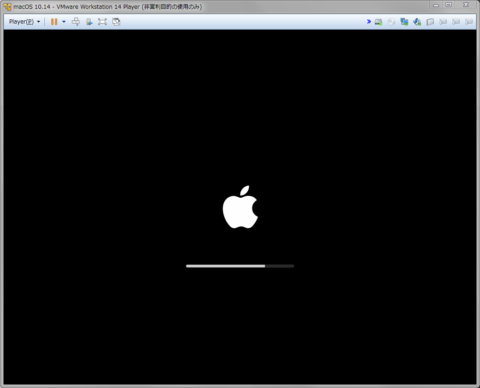Close the VMware Player window
This screenshot has height=388, width=480.
coord(466,5)
